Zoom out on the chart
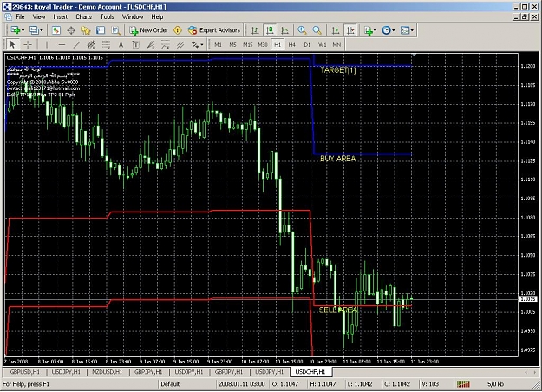This screenshot has width=542, height=392. (x=317, y=30)
